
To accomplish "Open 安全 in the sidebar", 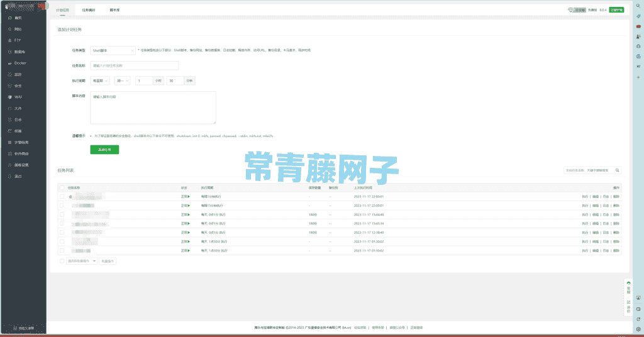I will (18, 86).
